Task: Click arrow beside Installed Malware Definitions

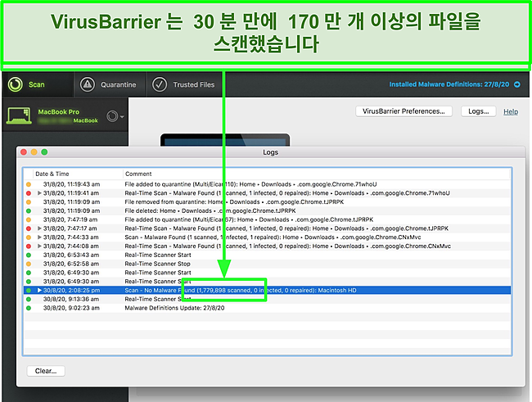Action: [517, 84]
